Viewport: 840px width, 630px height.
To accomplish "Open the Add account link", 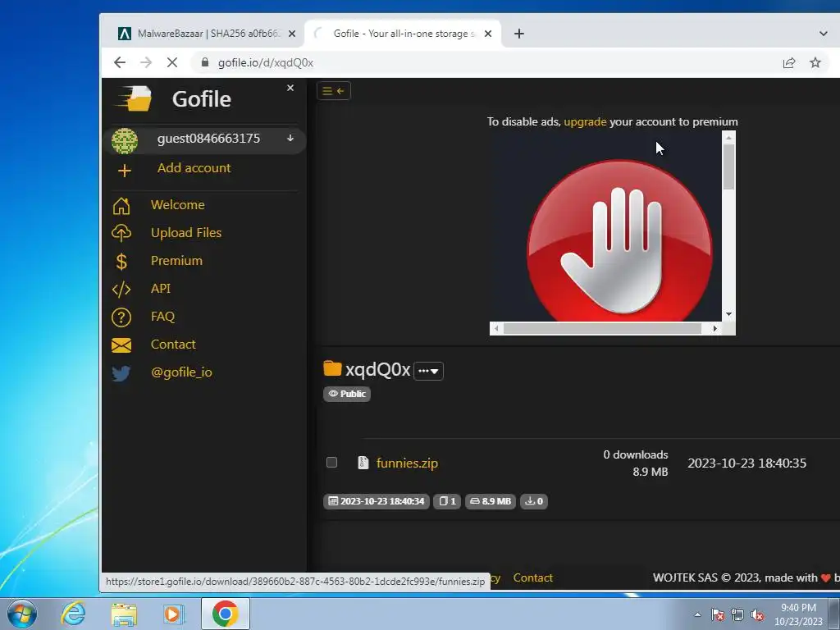I will point(194,167).
